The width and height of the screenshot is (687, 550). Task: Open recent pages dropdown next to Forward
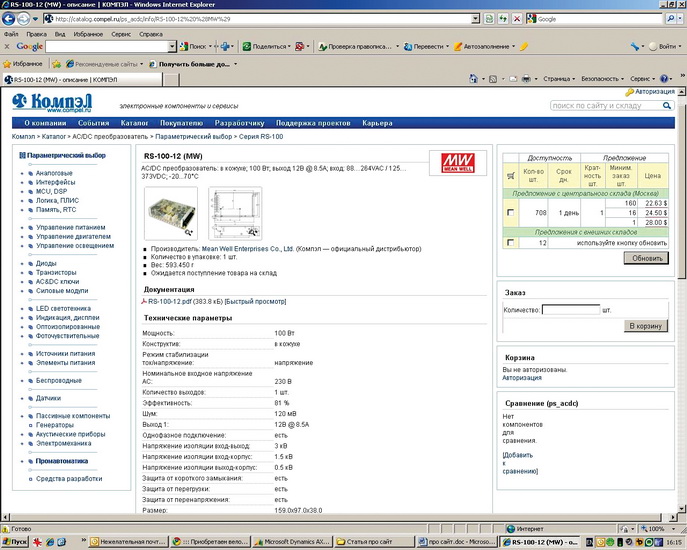(35, 19)
